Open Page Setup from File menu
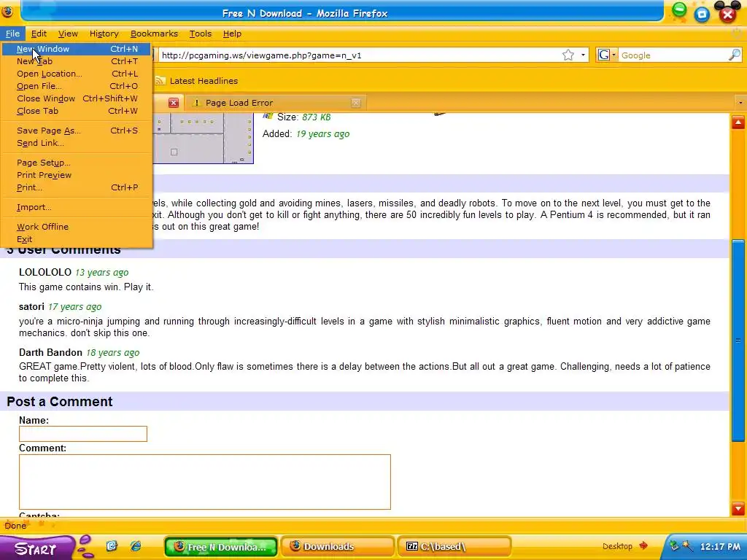Image resolution: width=747 pixels, height=560 pixels. click(76, 163)
